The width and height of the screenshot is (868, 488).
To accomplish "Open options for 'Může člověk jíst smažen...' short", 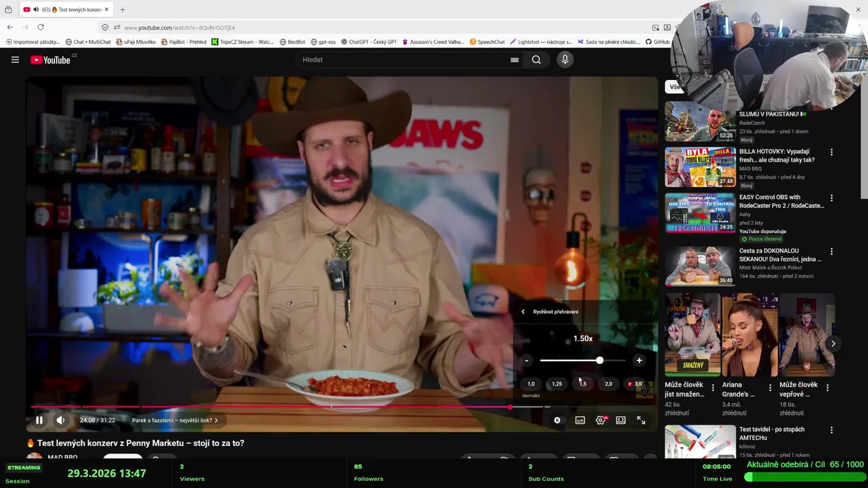I will [713, 389].
